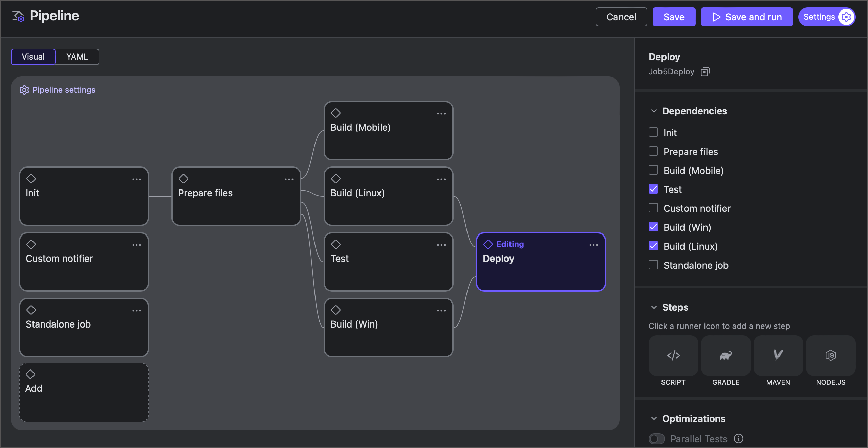
Task: Add a Node.js step
Action: [830, 356]
